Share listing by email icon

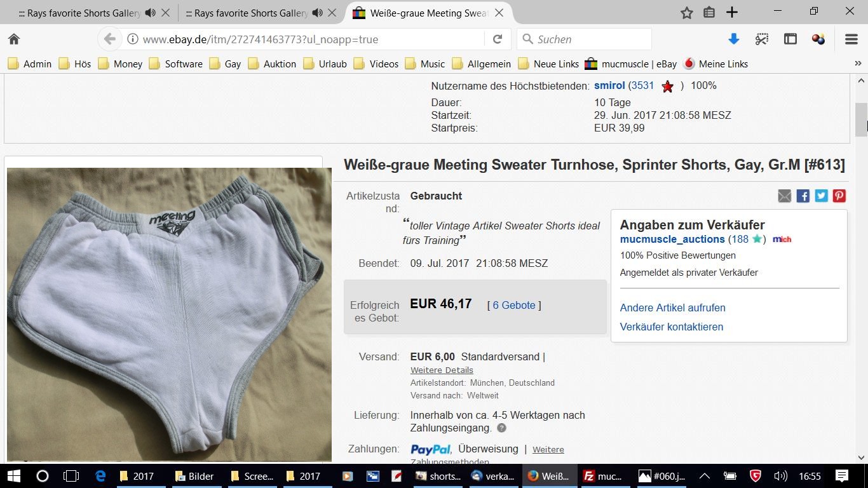[785, 196]
